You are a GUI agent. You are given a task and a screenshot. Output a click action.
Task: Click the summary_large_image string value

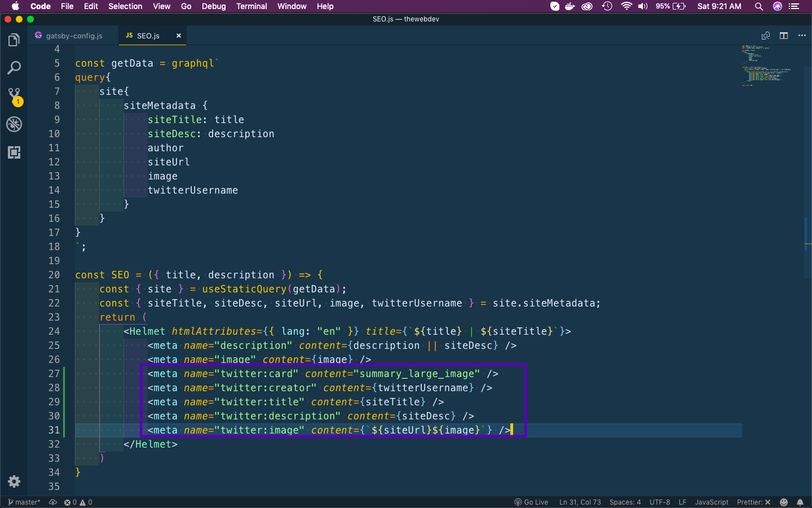[420, 374]
